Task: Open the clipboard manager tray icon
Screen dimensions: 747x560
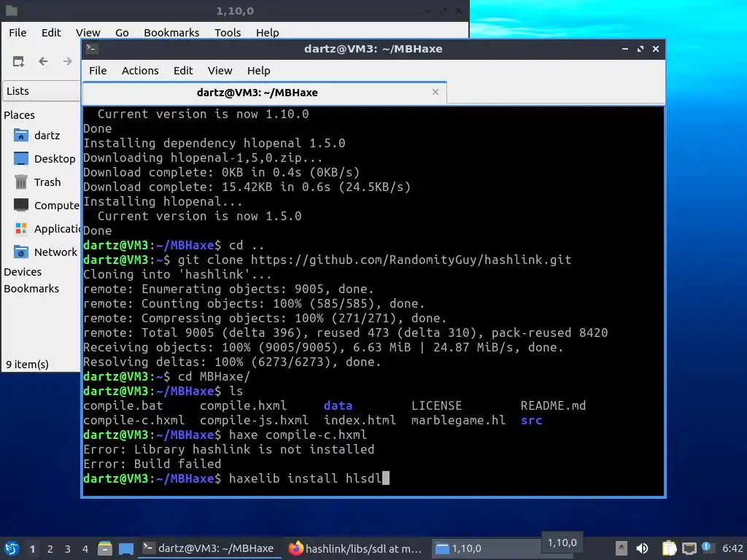Action: (x=670, y=548)
